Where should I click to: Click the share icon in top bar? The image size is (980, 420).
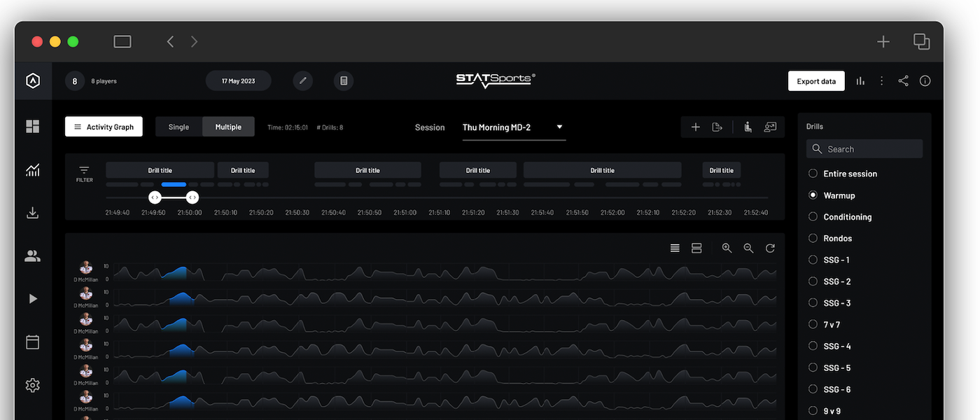pyautogui.click(x=903, y=81)
